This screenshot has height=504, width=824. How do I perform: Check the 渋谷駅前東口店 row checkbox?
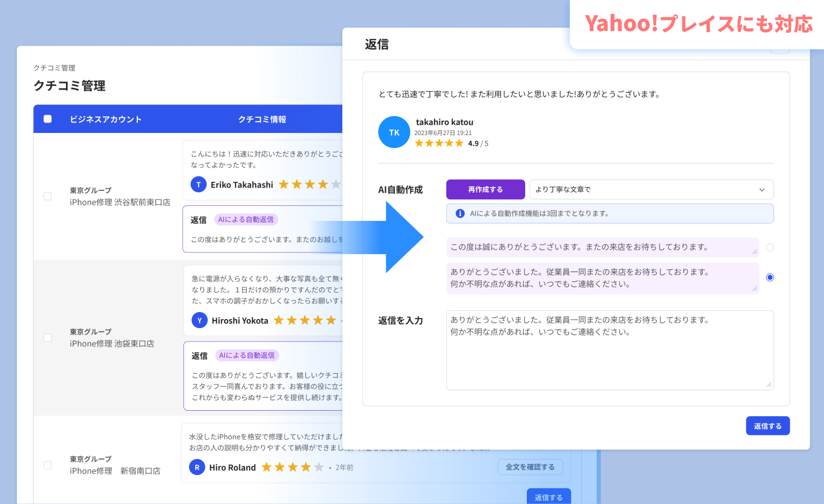click(48, 196)
